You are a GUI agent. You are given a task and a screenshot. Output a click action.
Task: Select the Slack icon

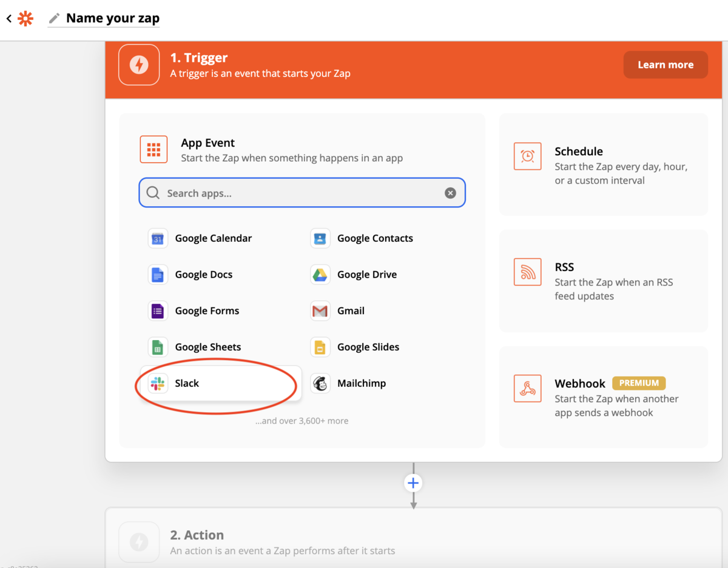click(x=158, y=383)
